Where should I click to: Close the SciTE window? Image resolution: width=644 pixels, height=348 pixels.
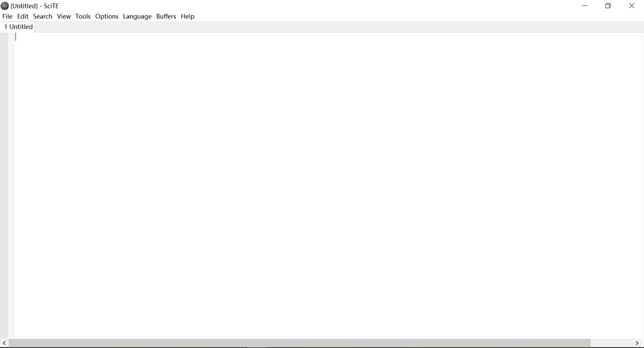[x=632, y=5]
